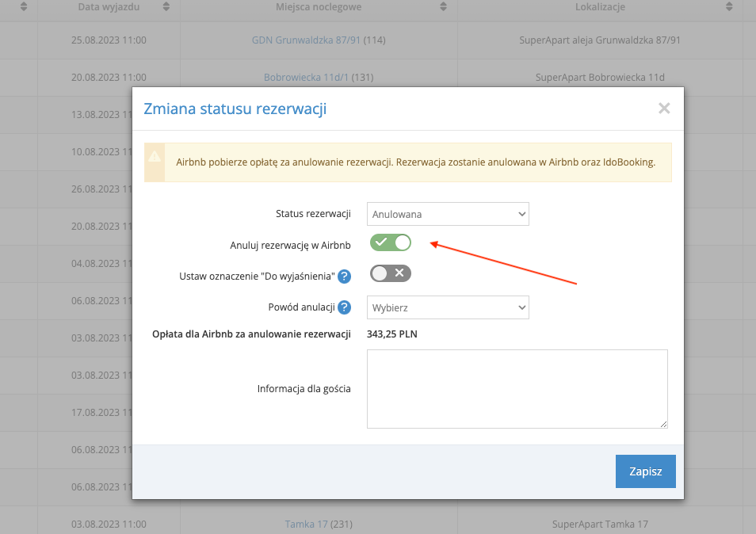Image resolution: width=756 pixels, height=534 pixels.
Task: Click the resize grip of the message box
Action: (663, 423)
